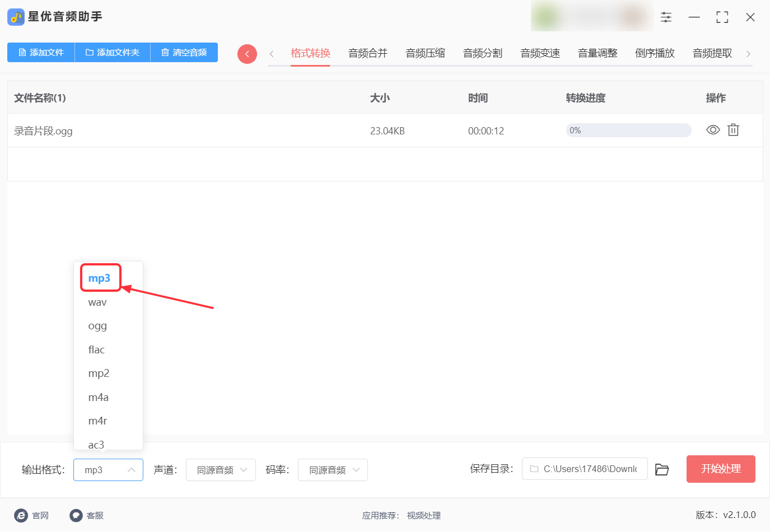Delete 录音片段.ogg with the trash icon

pyautogui.click(x=733, y=130)
